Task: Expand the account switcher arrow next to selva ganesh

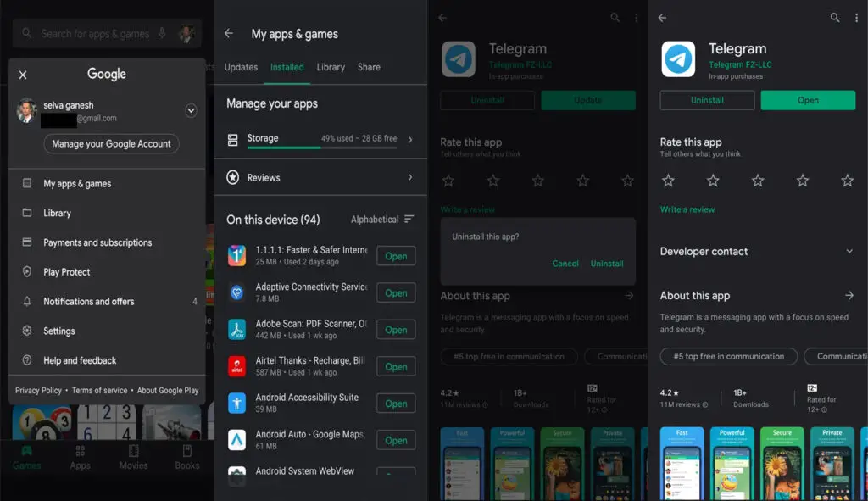Action: (191, 111)
